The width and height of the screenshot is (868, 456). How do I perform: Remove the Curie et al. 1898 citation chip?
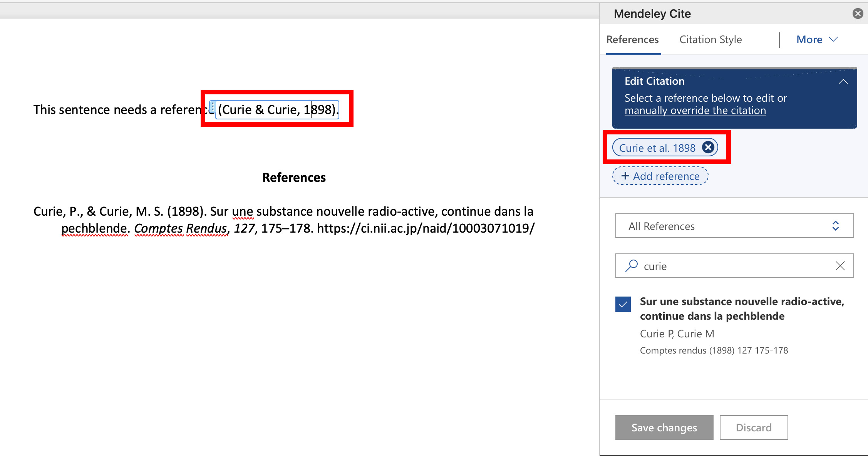(x=708, y=147)
